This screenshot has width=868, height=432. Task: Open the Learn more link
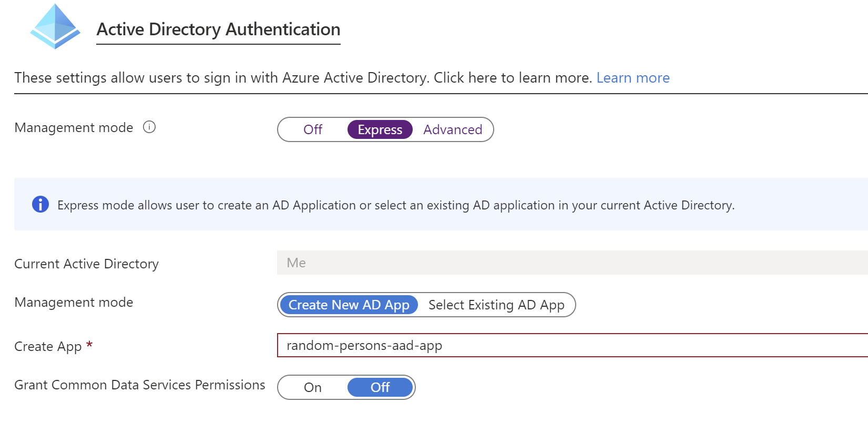click(633, 78)
